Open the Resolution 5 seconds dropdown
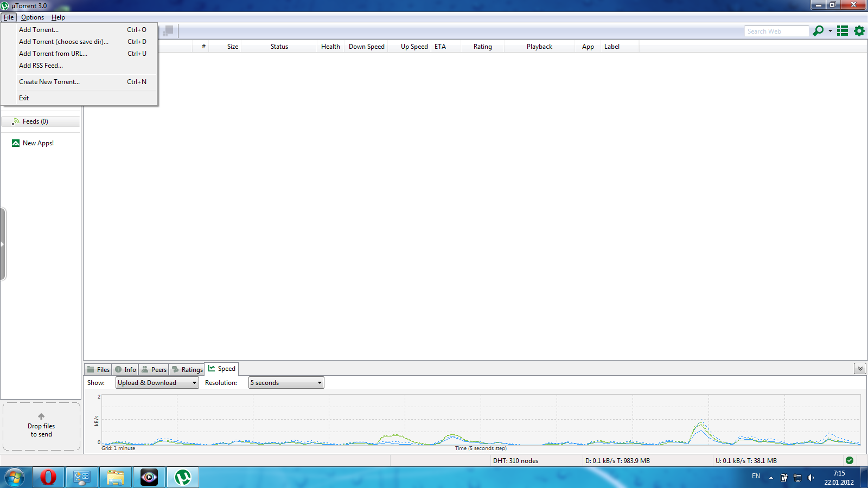The width and height of the screenshot is (868, 488). [286, 383]
